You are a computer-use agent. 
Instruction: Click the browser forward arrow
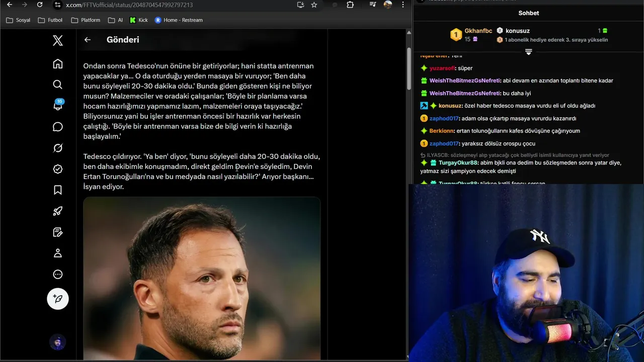(24, 5)
